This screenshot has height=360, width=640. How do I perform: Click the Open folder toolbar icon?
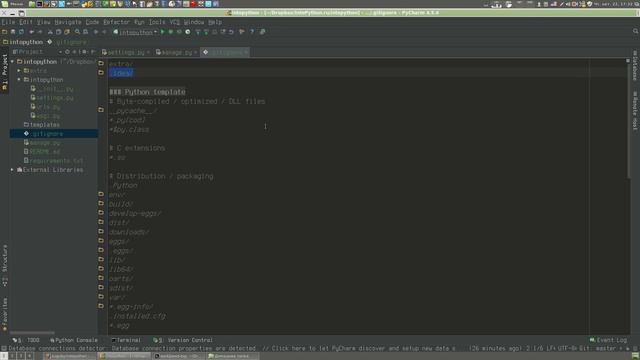pyautogui.click(x=4, y=32)
